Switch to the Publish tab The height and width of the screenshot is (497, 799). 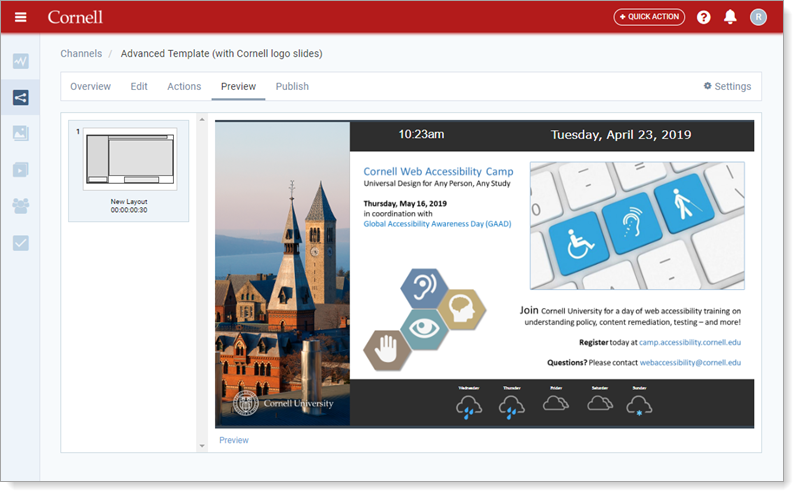point(292,87)
